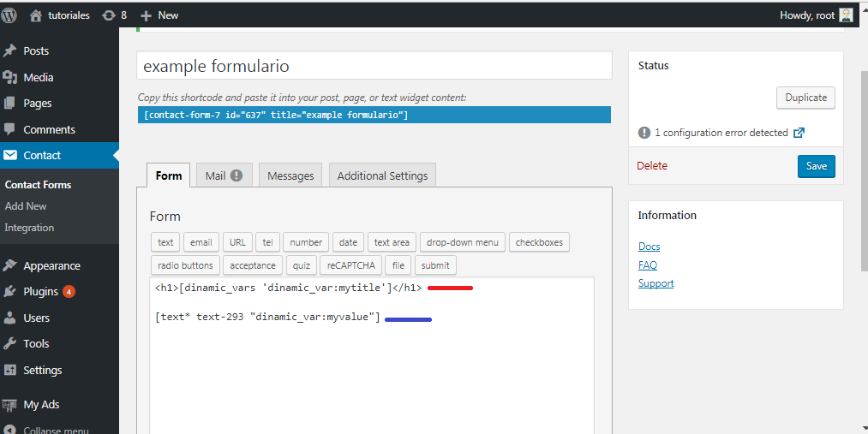This screenshot has width=868, height=434.
Task: Insert a URL tag
Action: (237, 242)
